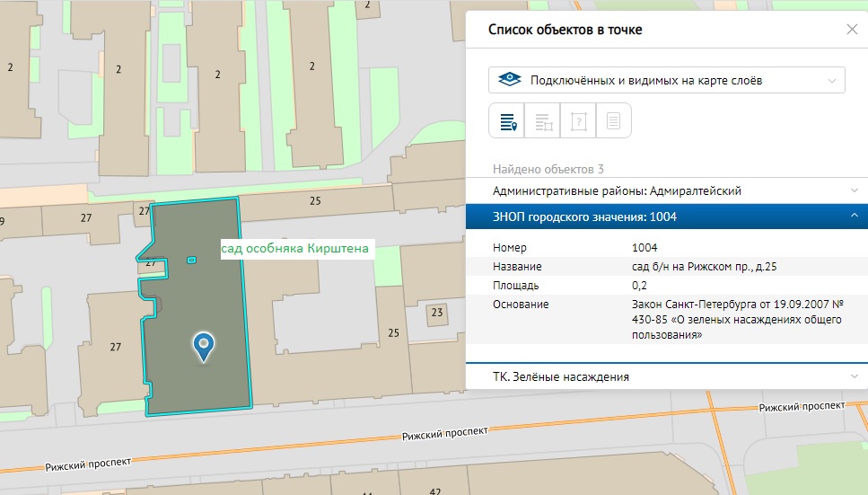Select the Название row in details table
This screenshot has height=495, width=868.
pyautogui.click(x=666, y=267)
